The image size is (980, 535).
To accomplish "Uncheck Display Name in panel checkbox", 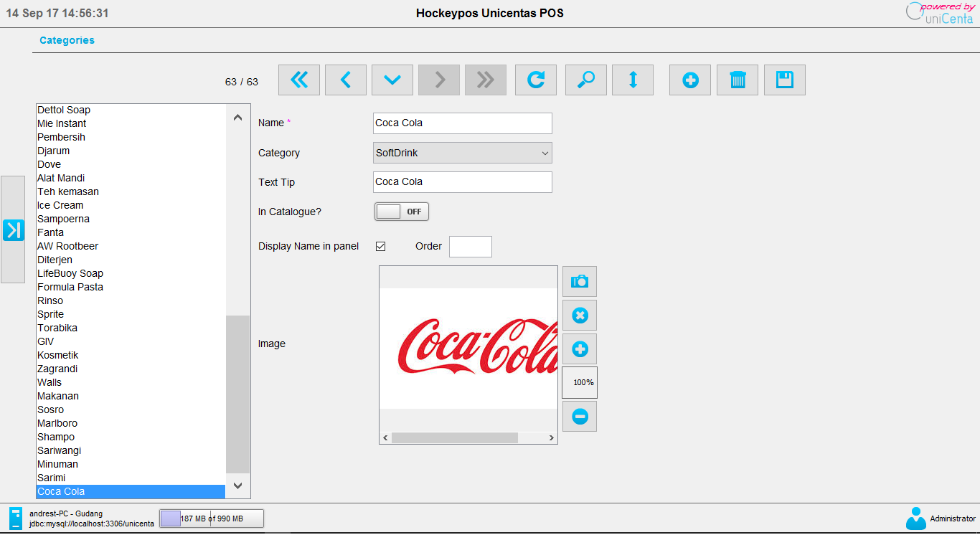I will [x=381, y=246].
